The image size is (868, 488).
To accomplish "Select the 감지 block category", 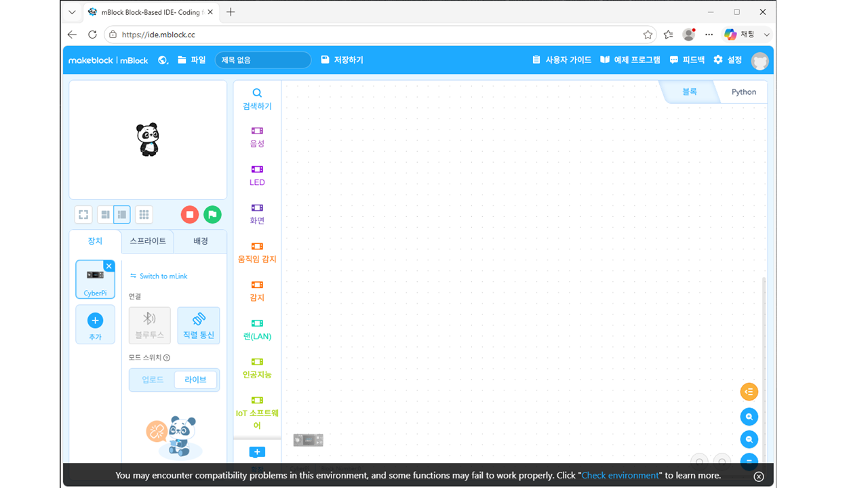I will (x=257, y=291).
